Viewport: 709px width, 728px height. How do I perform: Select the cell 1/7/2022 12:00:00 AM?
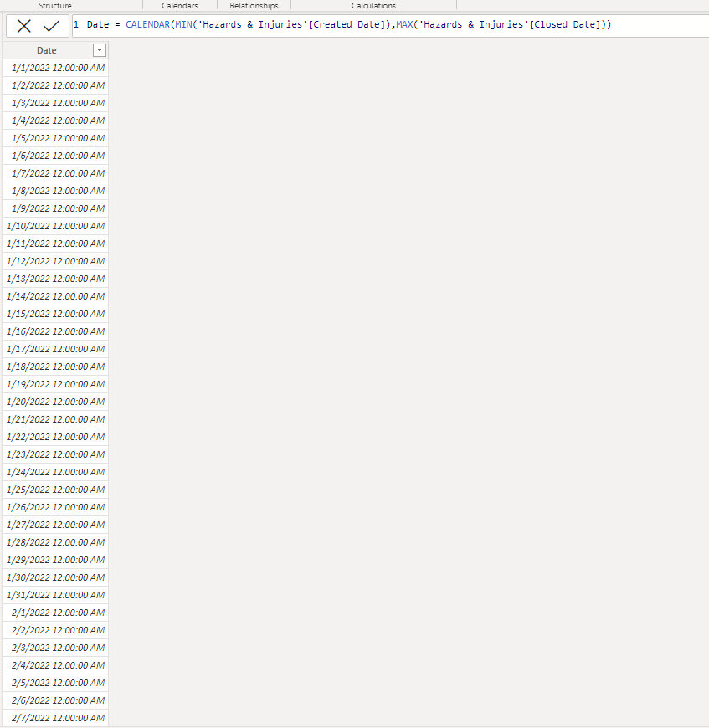pyautogui.click(x=55, y=173)
